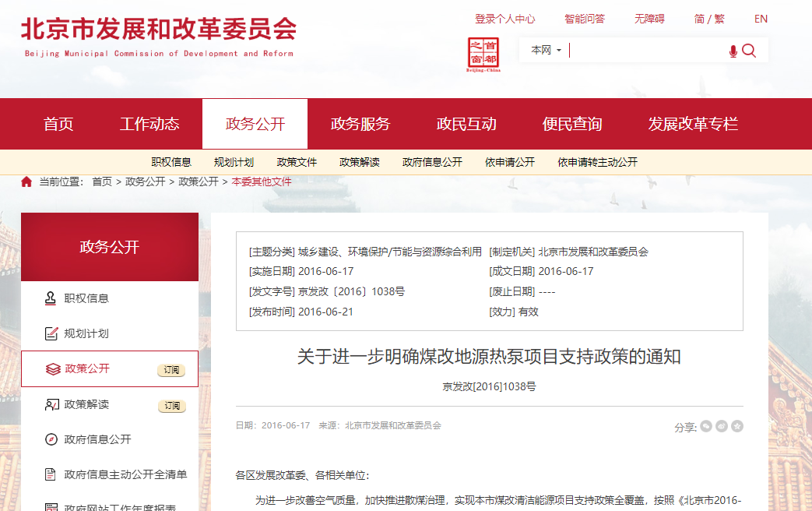Click 政策公开 in the breadcrumb
The image size is (812, 511).
[199, 182]
